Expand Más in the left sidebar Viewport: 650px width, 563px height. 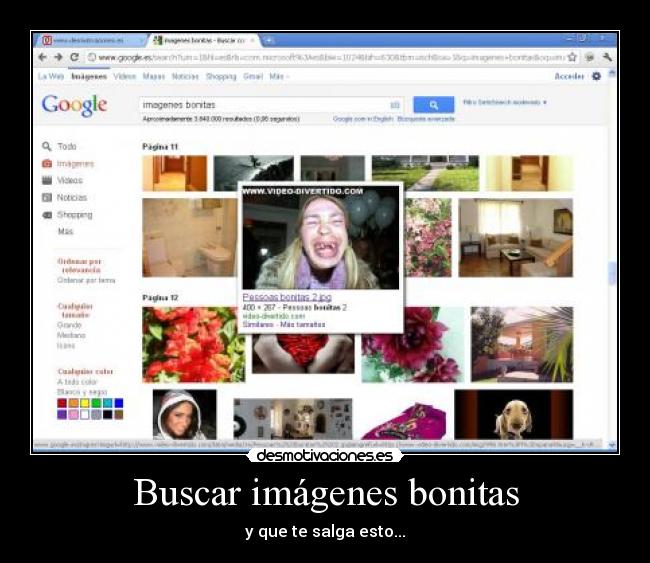click(x=65, y=231)
